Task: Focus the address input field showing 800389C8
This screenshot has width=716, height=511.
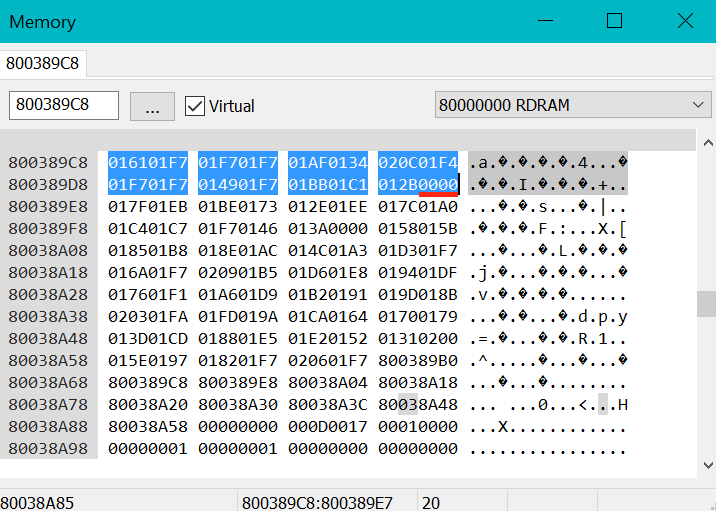Action: click(x=64, y=106)
